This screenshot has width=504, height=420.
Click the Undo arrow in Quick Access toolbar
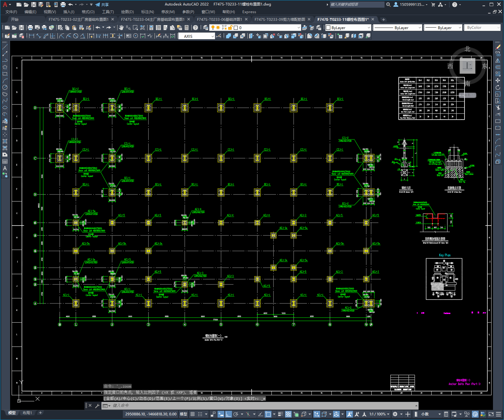tap(71, 5)
